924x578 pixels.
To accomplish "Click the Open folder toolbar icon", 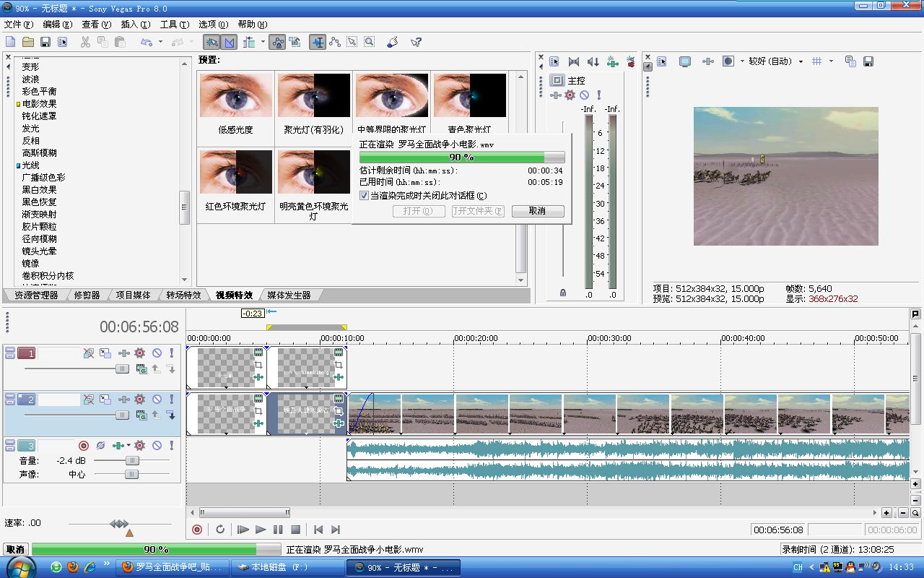I will pos(28,43).
